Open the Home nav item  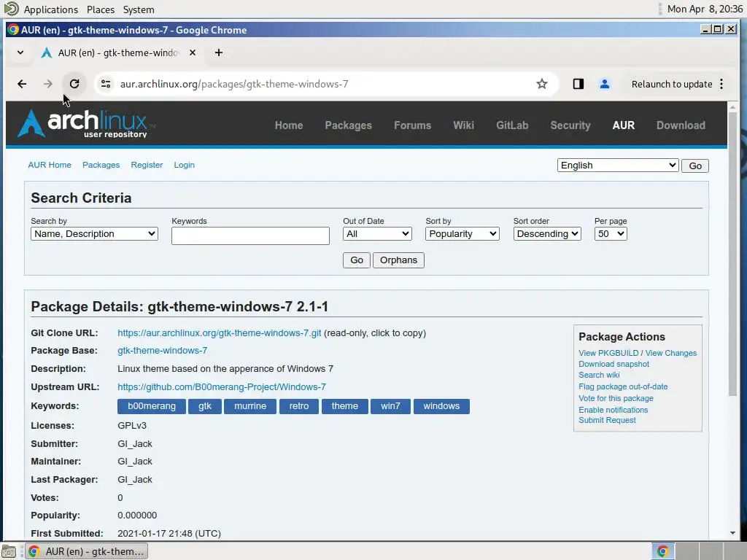(x=289, y=125)
